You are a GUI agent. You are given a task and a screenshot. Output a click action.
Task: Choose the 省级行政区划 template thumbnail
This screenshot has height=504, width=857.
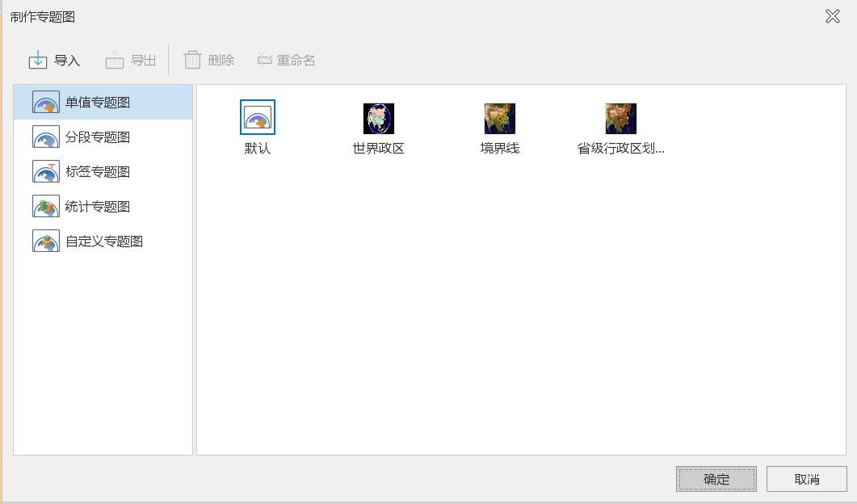[620, 118]
